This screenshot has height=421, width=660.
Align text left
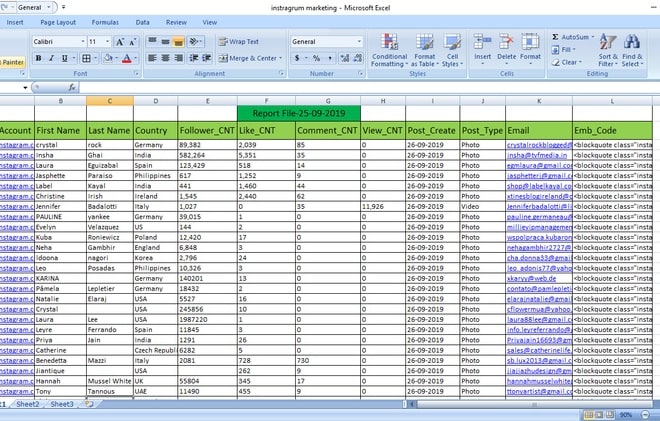click(152, 58)
